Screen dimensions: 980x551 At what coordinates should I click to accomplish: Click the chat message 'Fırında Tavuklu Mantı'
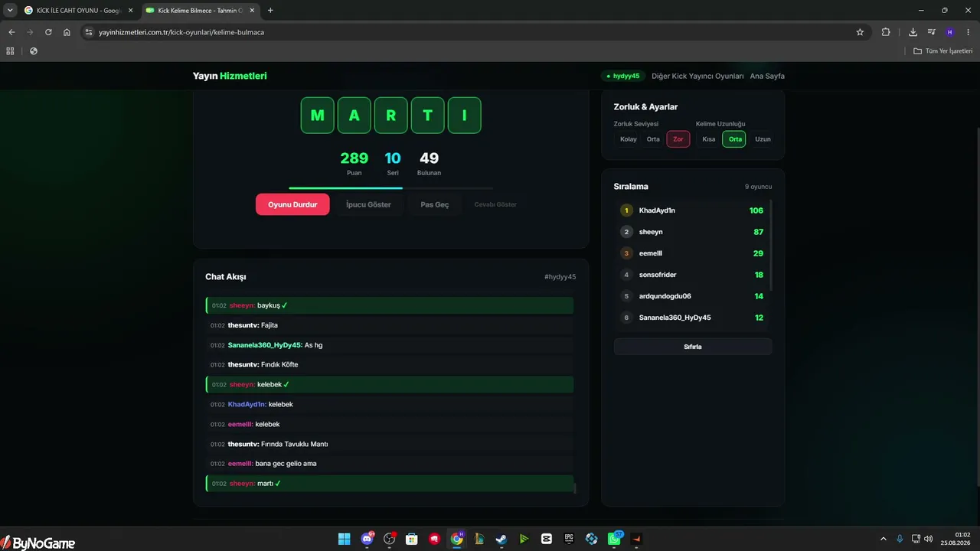[x=390, y=444]
